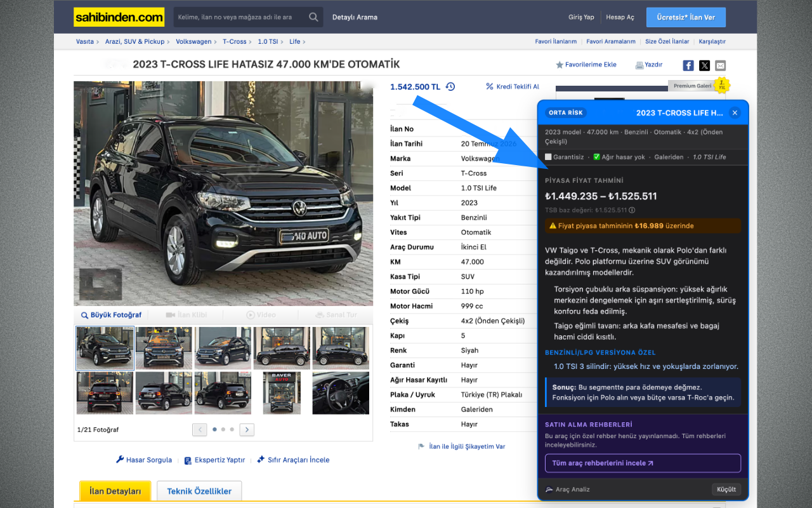Open the Life breadcrumb
The height and width of the screenshot is (508, 812).
point(295,42)
